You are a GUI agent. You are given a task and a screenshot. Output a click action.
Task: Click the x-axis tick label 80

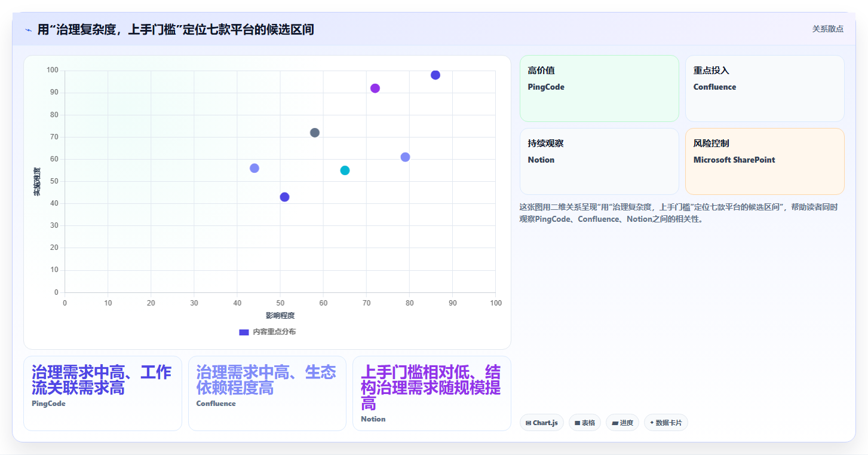[410, 303]
